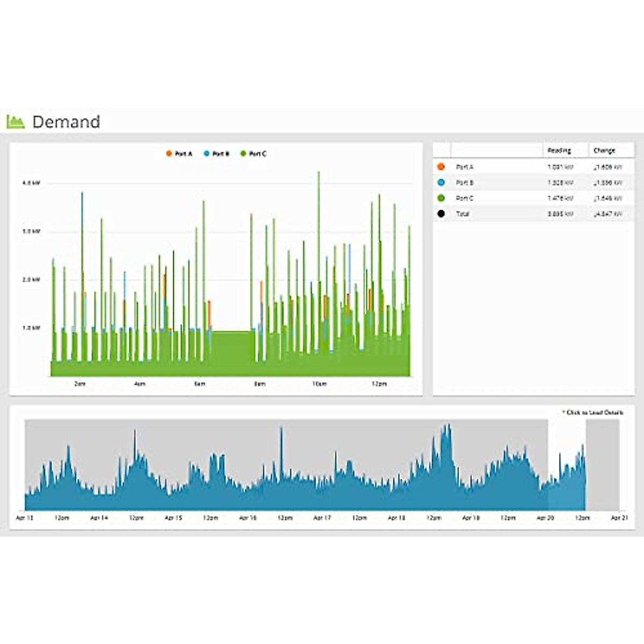Click the green Demand chart icon

click(16, 122)
